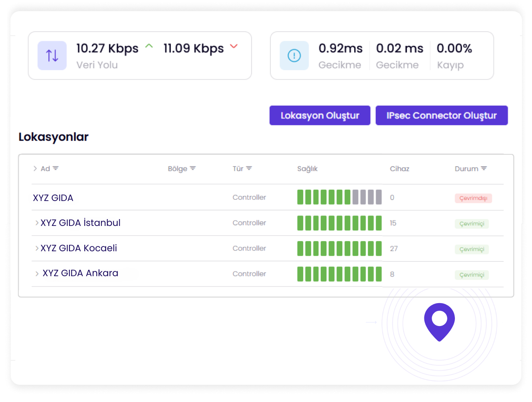
Task: Open the Bölge column filter icon
Action: (193, 168)
